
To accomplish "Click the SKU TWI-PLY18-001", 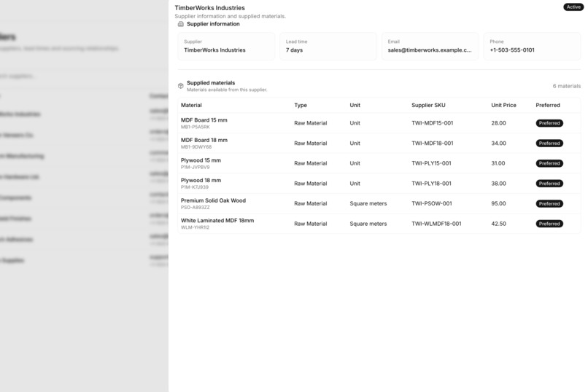I will click(431, 184).
